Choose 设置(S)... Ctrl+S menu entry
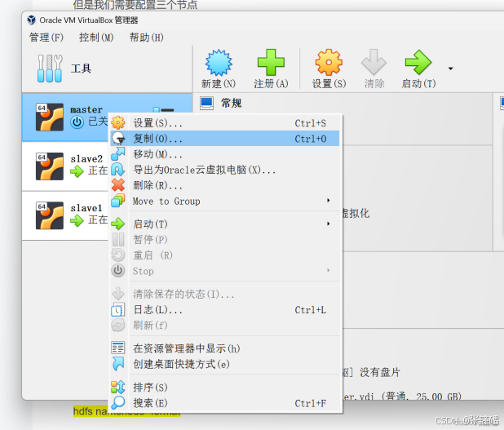 [x=224, y=123]
